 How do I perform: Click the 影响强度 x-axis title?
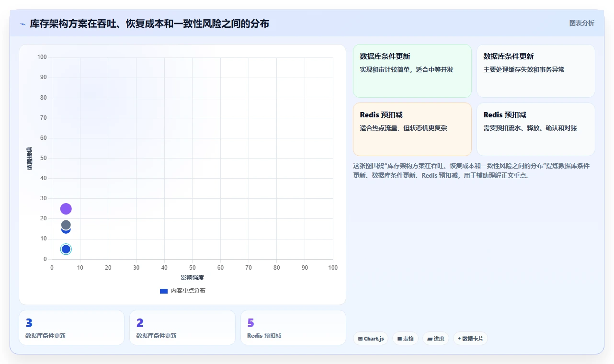pyautogui.click(x=192, y=278)
